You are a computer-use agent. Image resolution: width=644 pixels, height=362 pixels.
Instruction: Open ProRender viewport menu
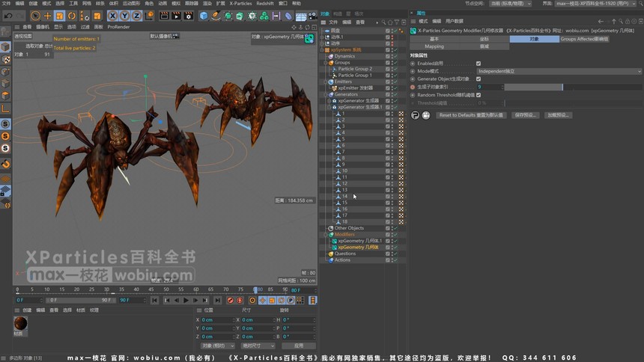click(x=119, y=27)
